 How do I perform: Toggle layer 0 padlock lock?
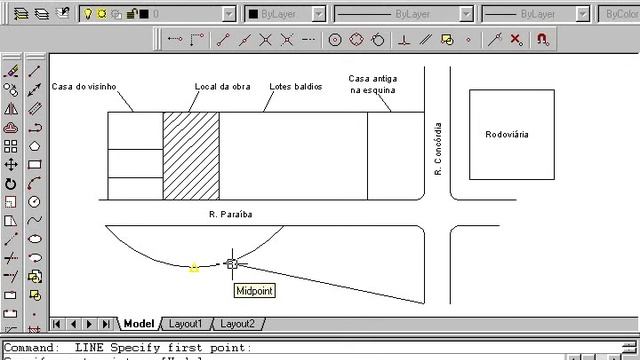point(131,14)
